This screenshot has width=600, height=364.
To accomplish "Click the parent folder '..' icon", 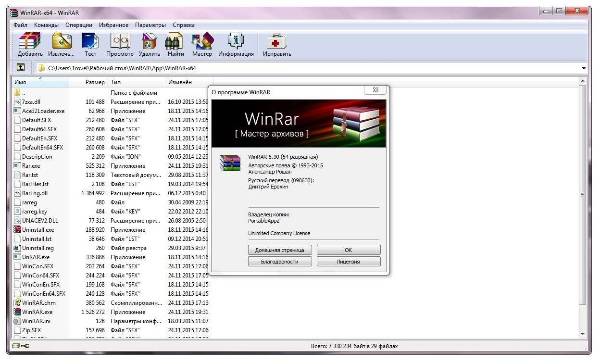I will [18, 93].
